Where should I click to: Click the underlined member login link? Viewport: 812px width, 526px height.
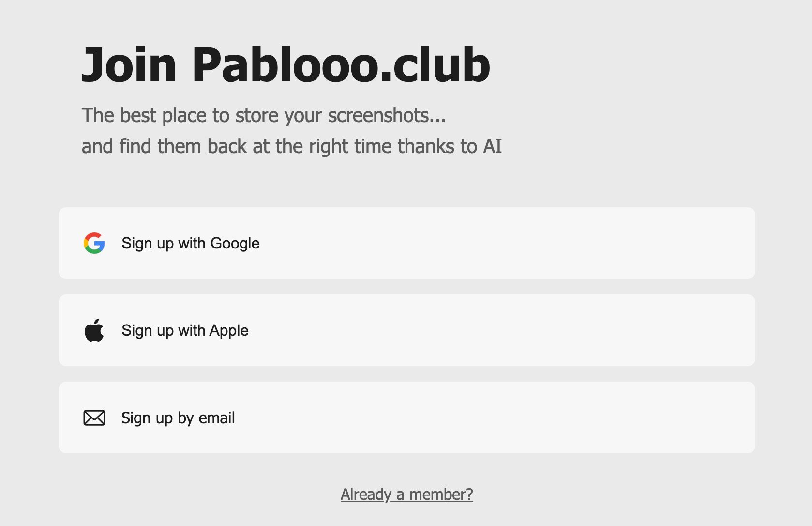point(406,495)
